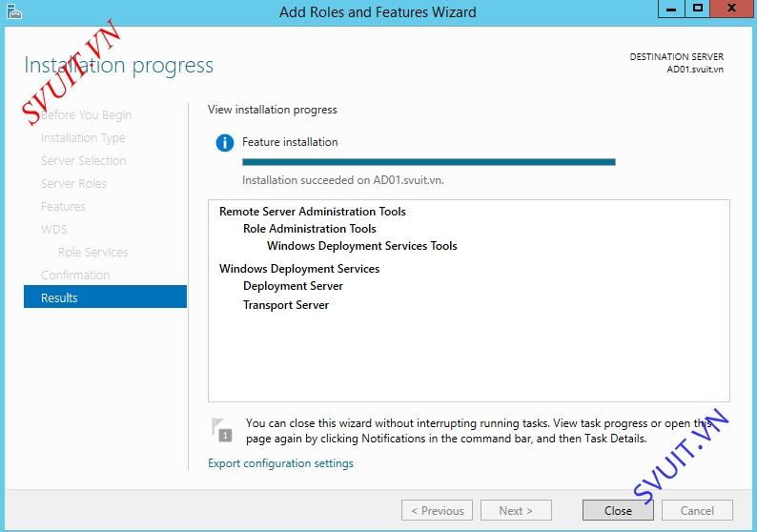
Task: Click the 'You can close this wizard' hint text
Action: point(479,431)
